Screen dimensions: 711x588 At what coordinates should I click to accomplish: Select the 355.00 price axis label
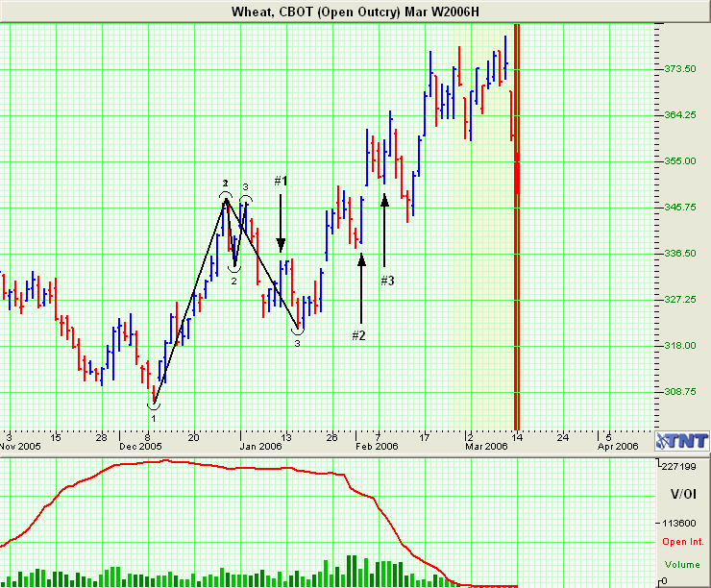(679, 161)
